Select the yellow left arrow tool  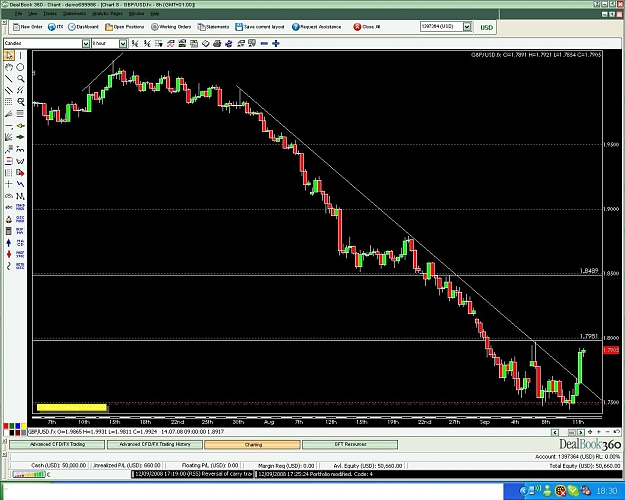(x=20, y=126)
